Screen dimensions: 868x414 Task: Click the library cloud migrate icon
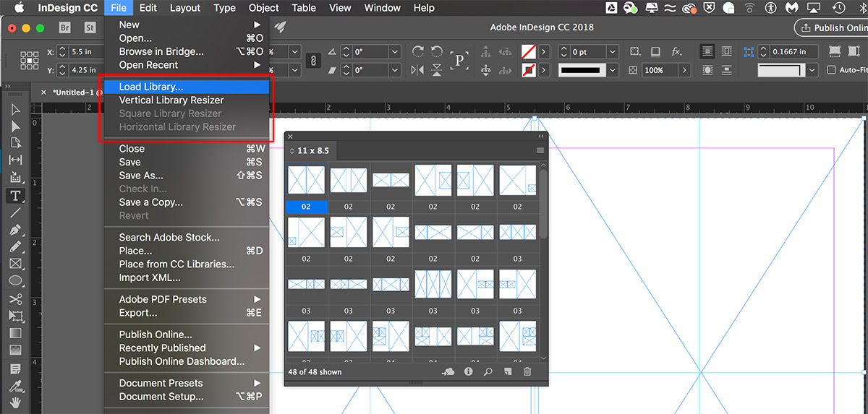(448, 371)
